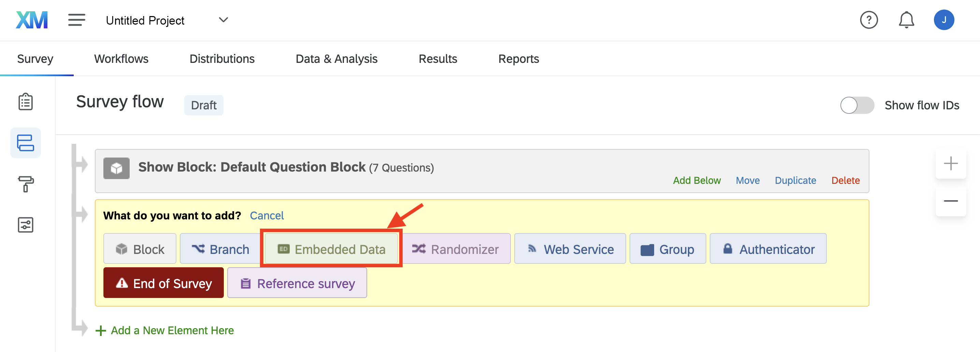Open the hamburger navigation menu
This screenshot has width=980, height=352.
click(76, 20)
